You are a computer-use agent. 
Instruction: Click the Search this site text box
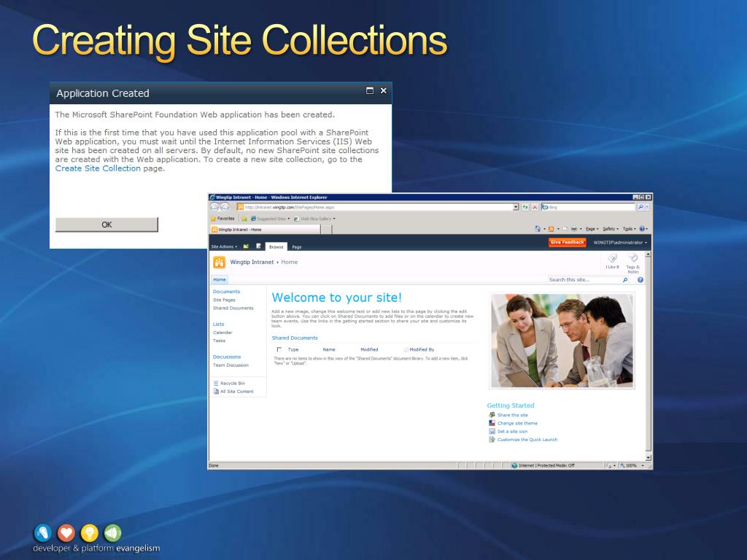[x=584, y=280]
